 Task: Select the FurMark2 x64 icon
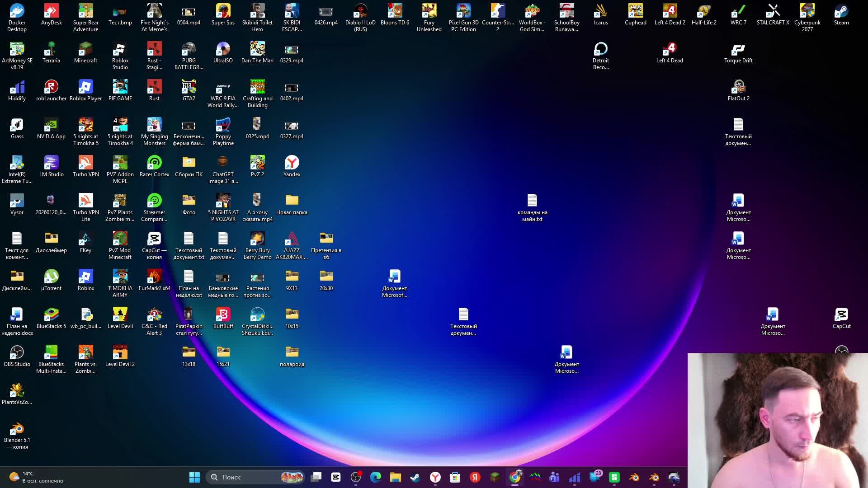(154, 280)
